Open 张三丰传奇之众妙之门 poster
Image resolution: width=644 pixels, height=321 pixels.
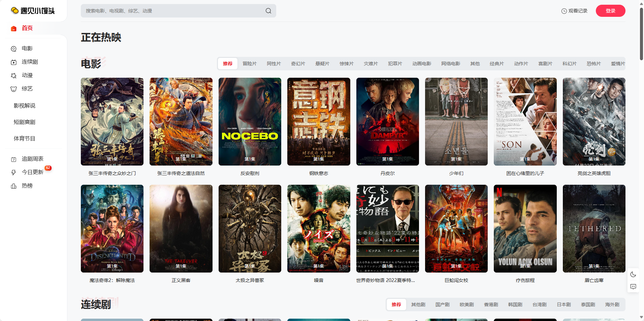112,121
